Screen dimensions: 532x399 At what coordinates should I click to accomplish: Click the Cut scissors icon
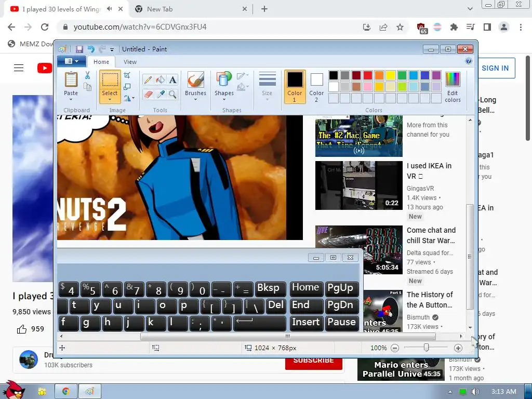point(87,75)
